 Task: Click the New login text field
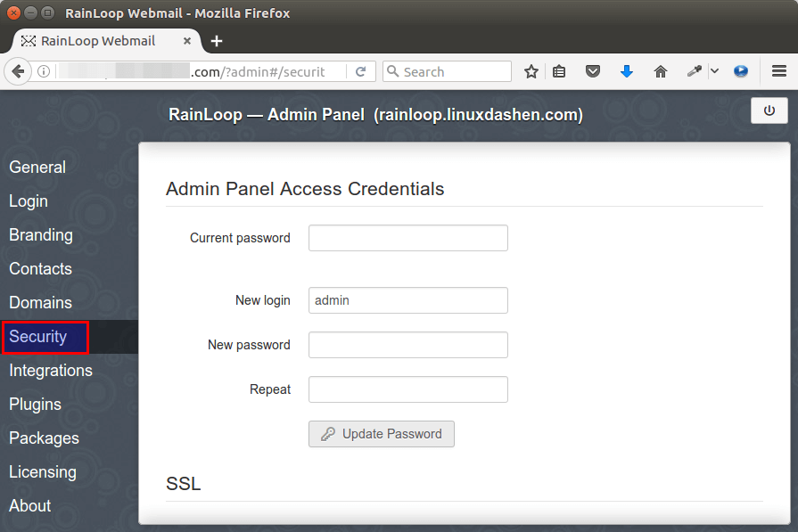click(x=407, y=300)
